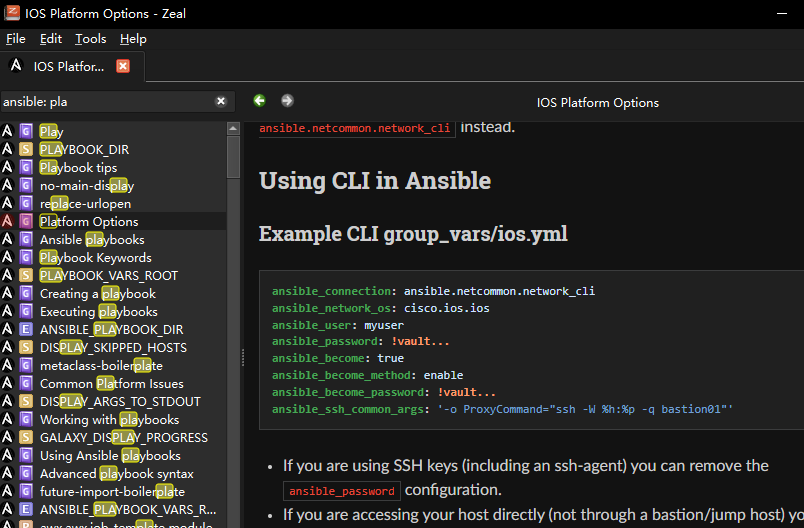
Task: Click the results list scroll-up arrow
Action: (233, 128)
